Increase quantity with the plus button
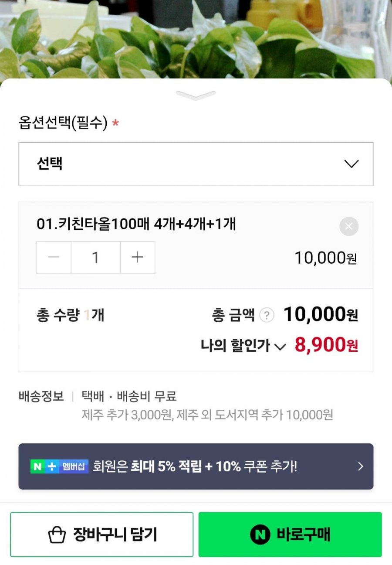 tap(137, 258)
